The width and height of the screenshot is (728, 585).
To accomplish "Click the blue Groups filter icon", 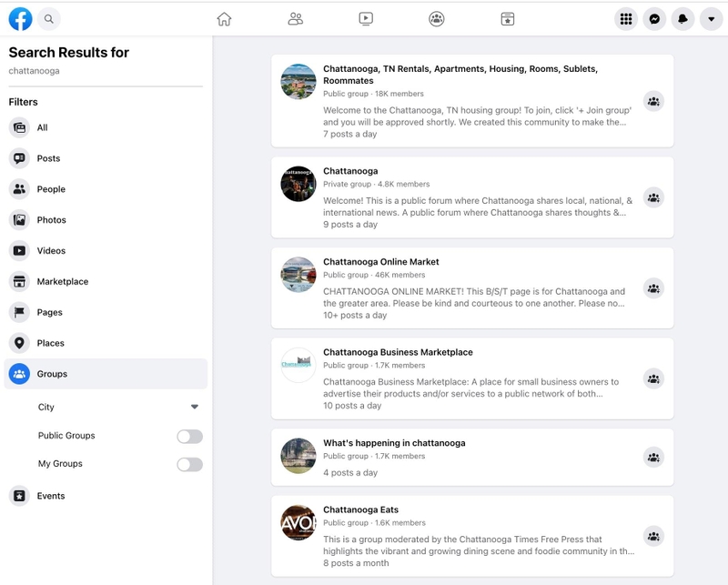I will point(19,374).
